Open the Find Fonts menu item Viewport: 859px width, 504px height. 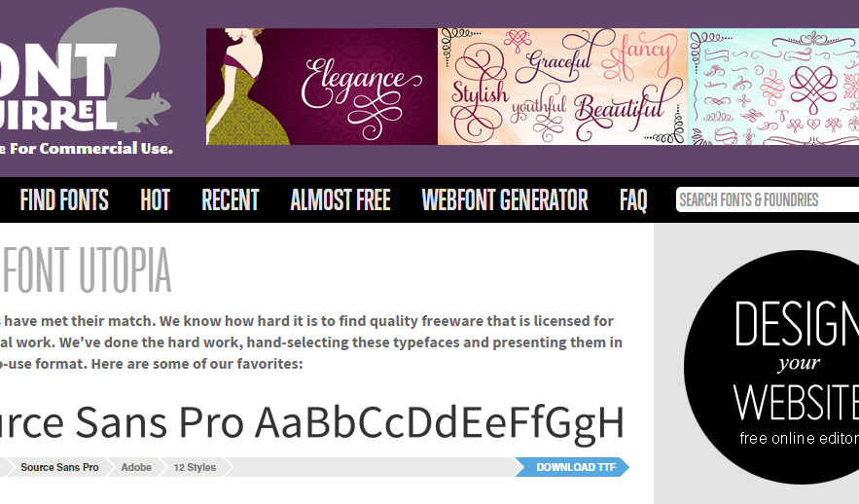(64, 200)
